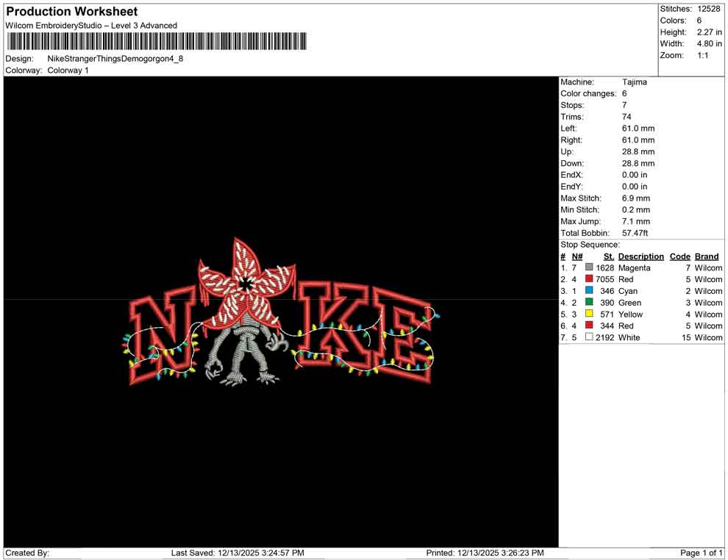Choose the green thread color swatch
The image size is (728, 560).
tap(589, 303)
